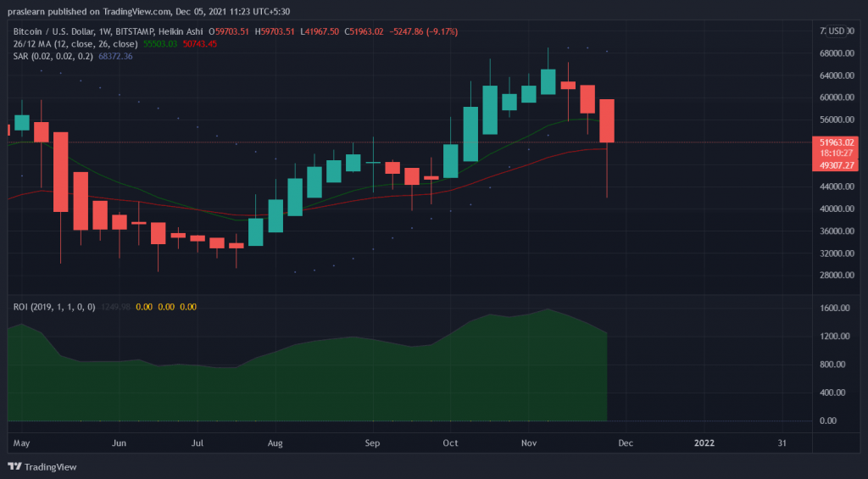The width and height of the screenshot is (868, 479).
Task: Click the Aug label on time axis
Action: [x=275, y=443]
